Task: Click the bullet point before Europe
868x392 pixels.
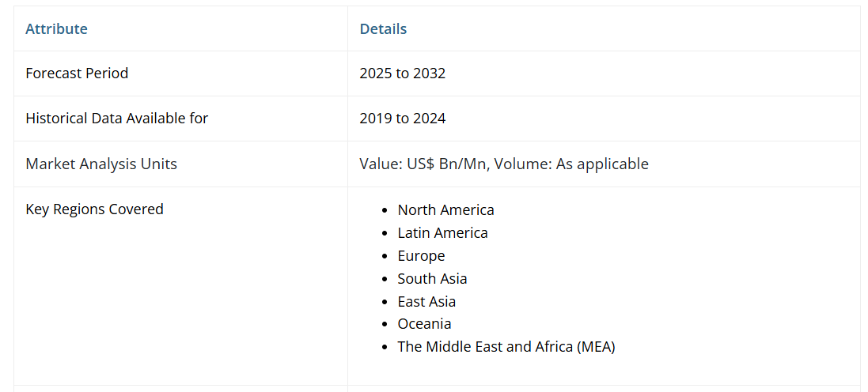Action: 385,257
